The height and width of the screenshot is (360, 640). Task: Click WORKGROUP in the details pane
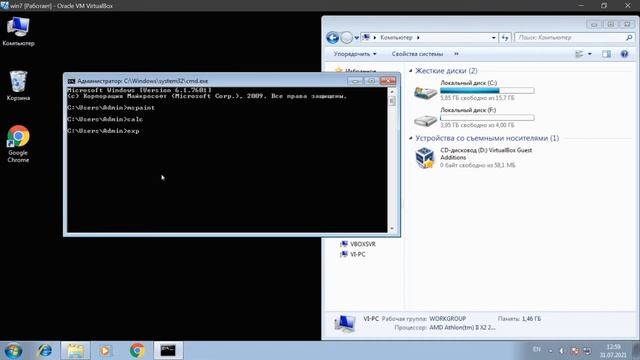[x=447, y=319]
